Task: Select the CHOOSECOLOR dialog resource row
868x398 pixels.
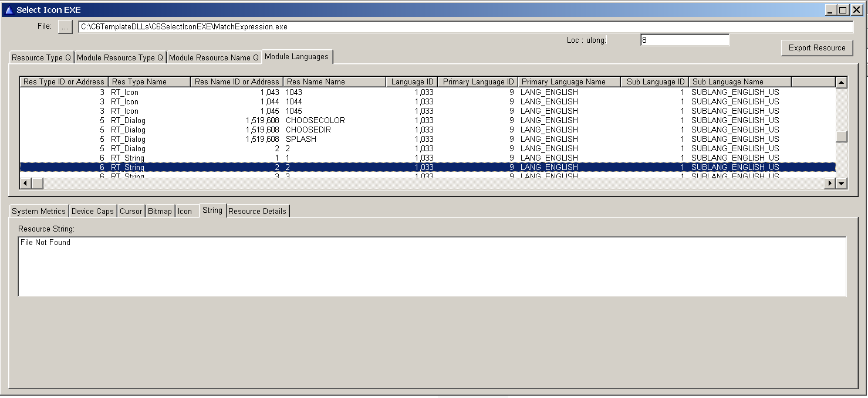Action: (315, 120)
